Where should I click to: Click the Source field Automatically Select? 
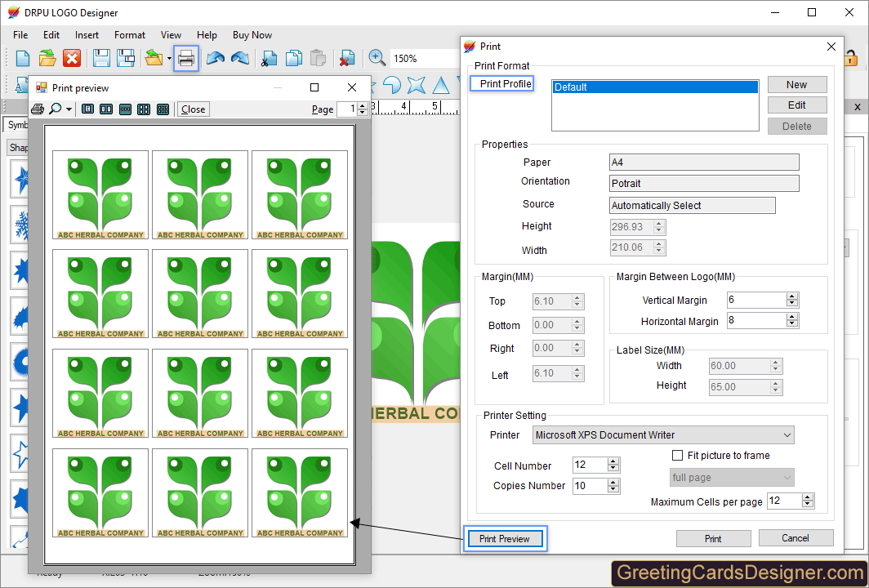point(693,206)
